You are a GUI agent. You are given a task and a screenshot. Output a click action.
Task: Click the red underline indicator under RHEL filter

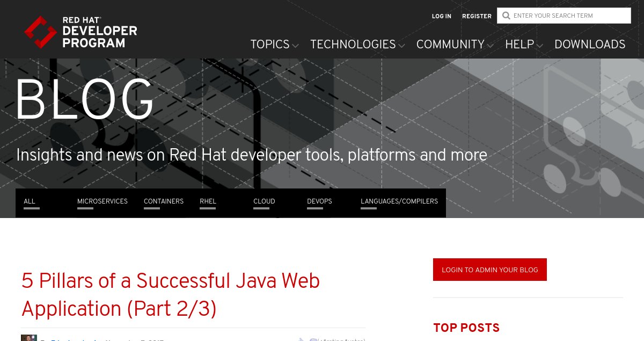pos(208,209)
